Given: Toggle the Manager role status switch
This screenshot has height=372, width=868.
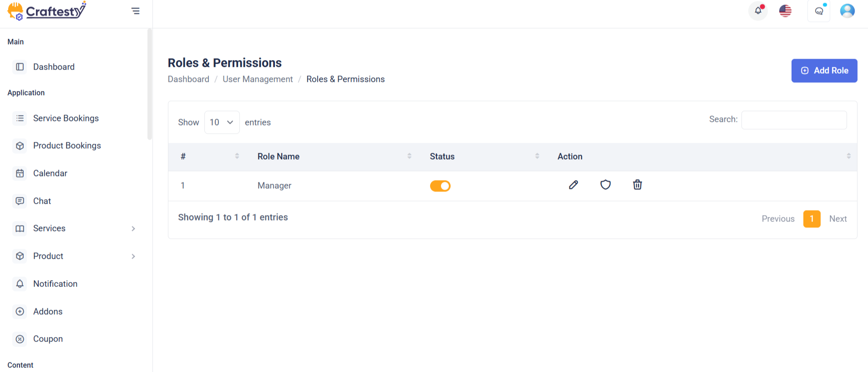Looking at the screenshot, I should pos(440,186).
